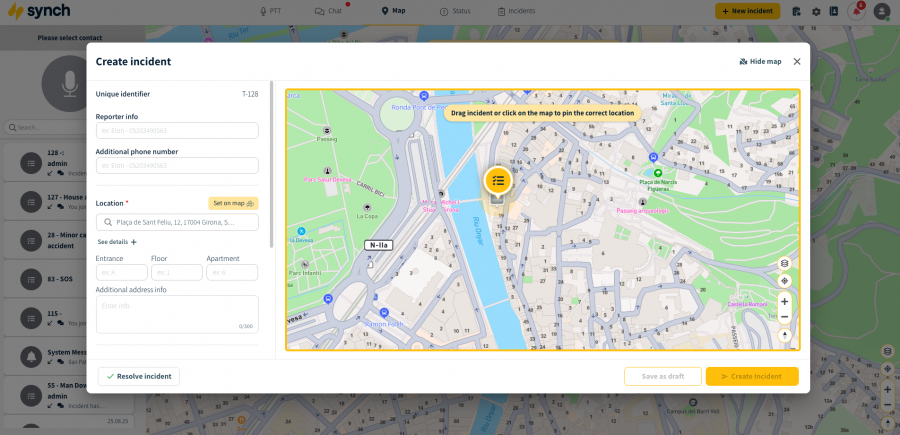Open notifications bell in top bar
Image resolution: width=900 pixels, height=435 pixels.
[x=856, y=11]
